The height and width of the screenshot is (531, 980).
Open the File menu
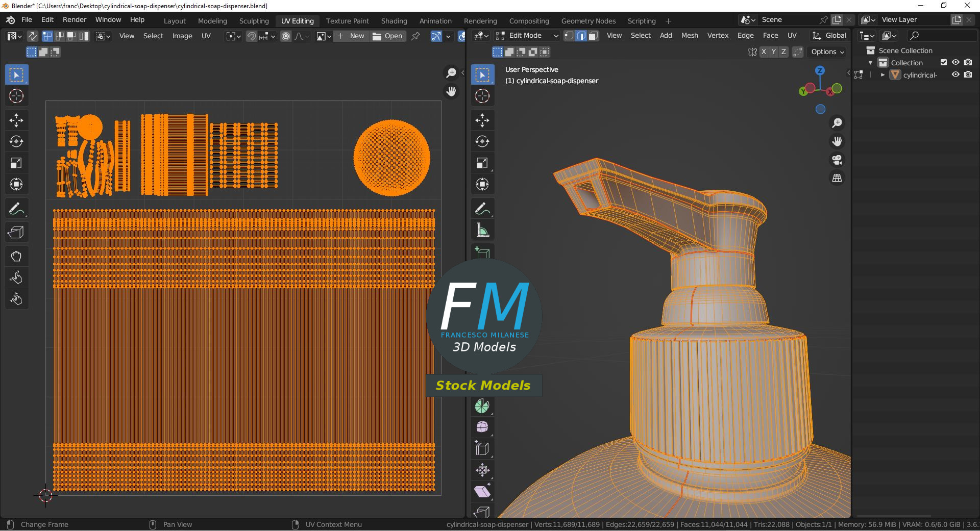pos(27,20)
